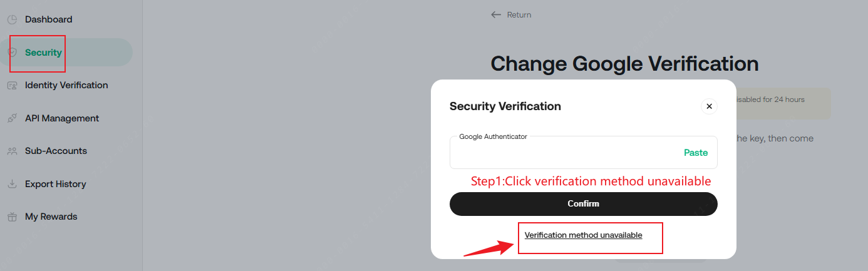Click the Verification method unavailable link
Viewport: 868px width, 271px height.
click(583, 235)
